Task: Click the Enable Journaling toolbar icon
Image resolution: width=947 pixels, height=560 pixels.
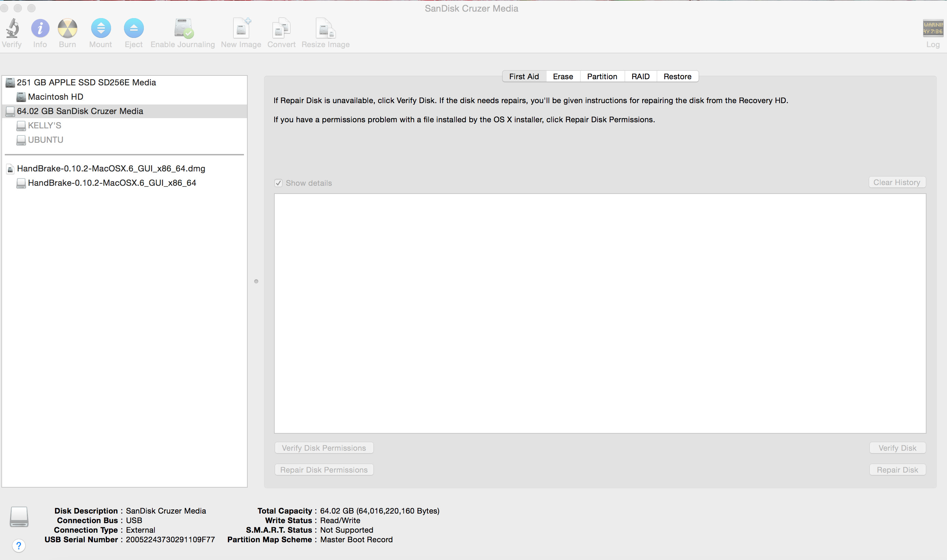Action: click(183, 28)
